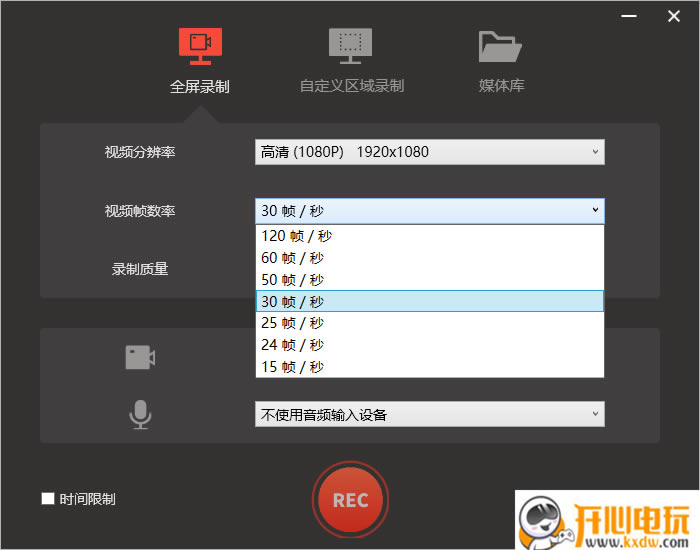
Task: Enable the 时间限制 checkbox
Action: pyautogui.click(x=48, y=498)
